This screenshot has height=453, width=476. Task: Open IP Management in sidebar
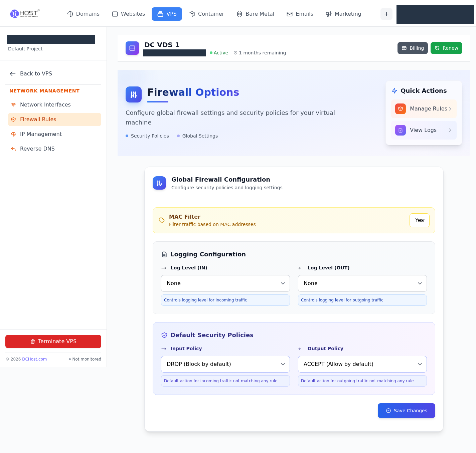(54, 134)
